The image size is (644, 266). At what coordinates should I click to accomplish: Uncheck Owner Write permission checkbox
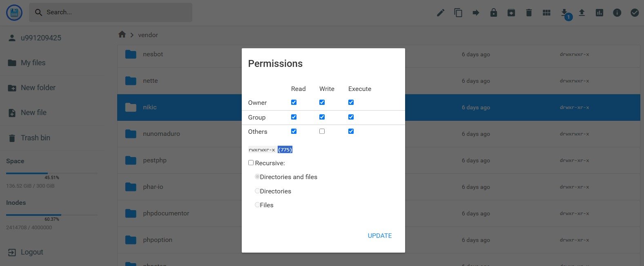322,102
